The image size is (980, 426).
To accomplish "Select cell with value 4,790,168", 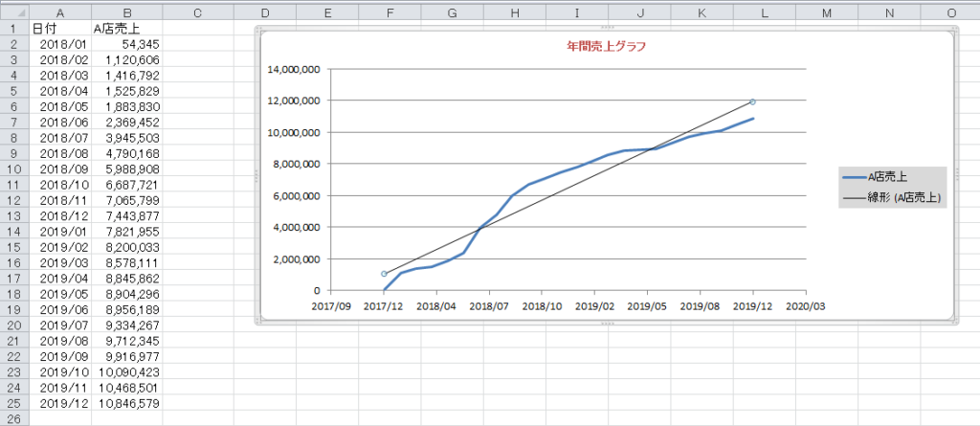I will (x=127, y=153).
